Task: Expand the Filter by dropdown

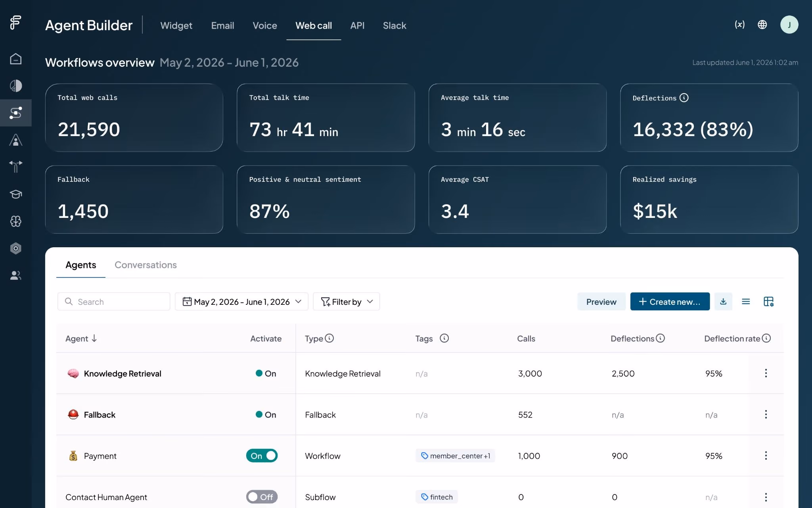Action: point(346,302)
